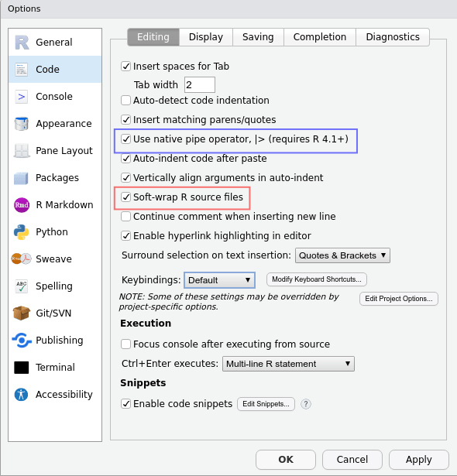Disable Use native pipe operator checkbox

click(125, 139)
